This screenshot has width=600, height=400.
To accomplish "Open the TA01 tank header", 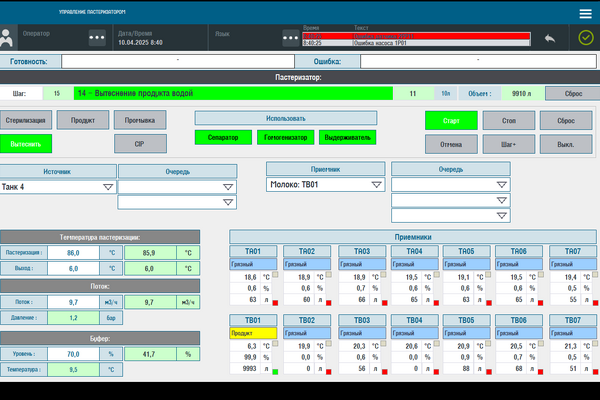I will click(253, 251).
